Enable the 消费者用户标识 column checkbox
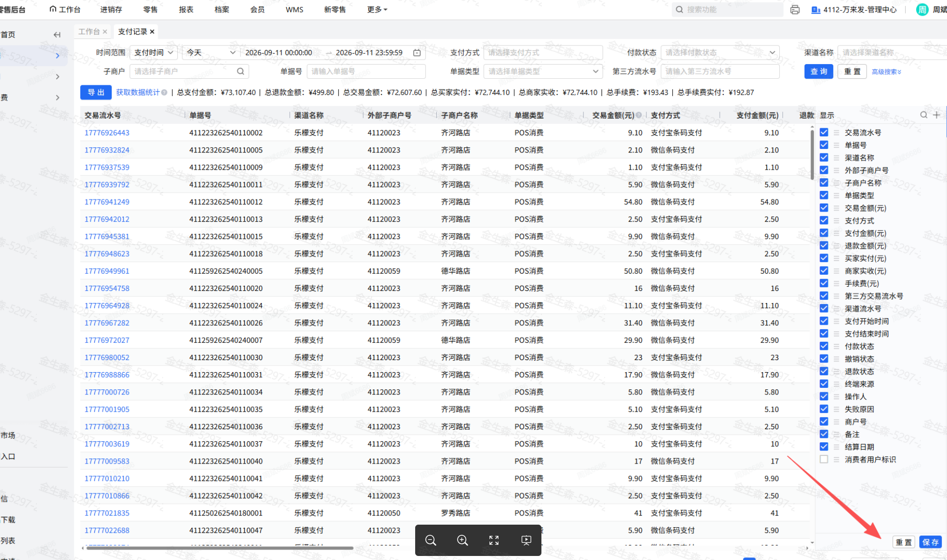Image resolution: width=947 pixels, height=560 pixels. tap(824, 459)
